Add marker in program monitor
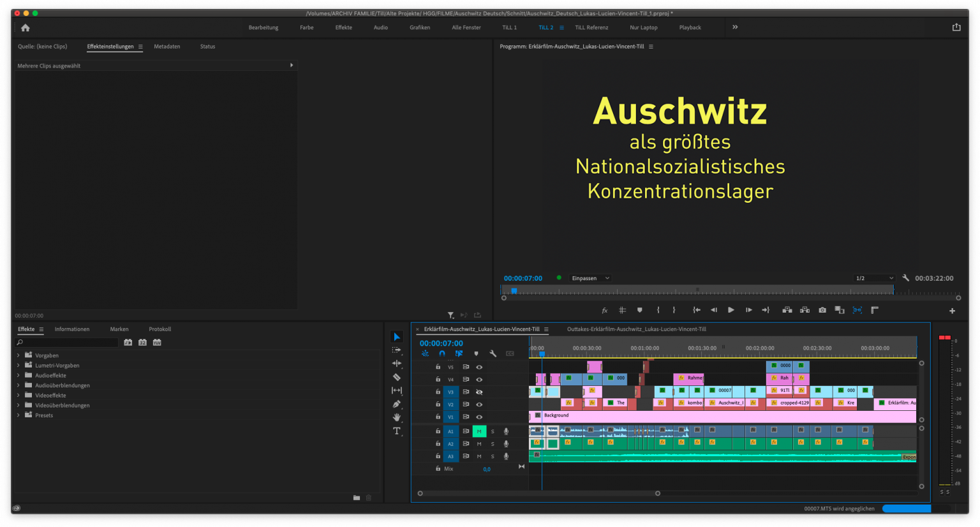The height and width of the screenshot is (527, 980). [640, 310]
